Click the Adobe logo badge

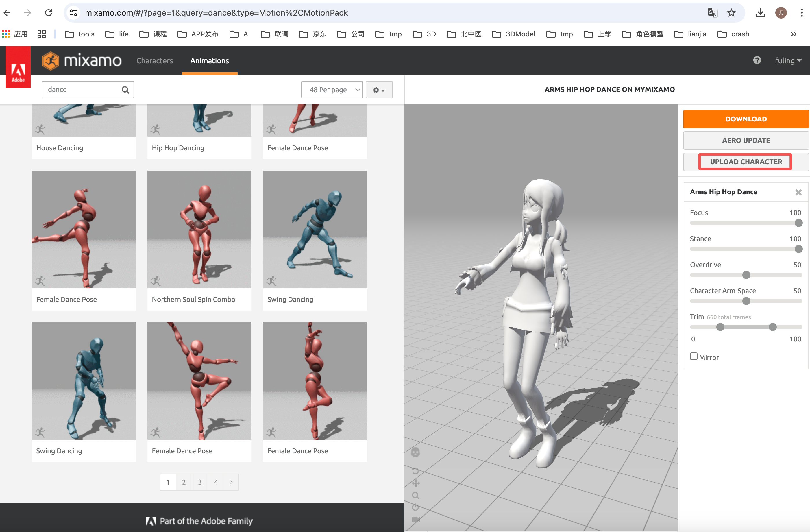click(x=18, y=67)
